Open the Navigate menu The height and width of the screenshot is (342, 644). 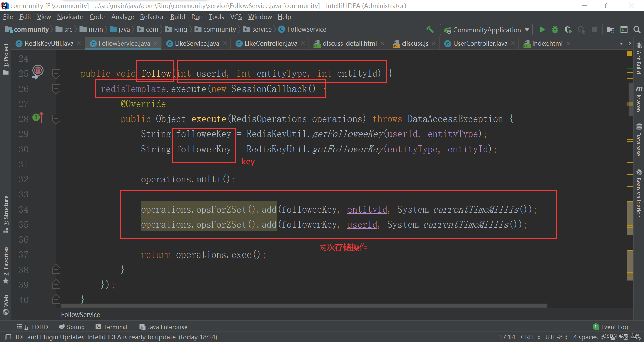point(70,17)
